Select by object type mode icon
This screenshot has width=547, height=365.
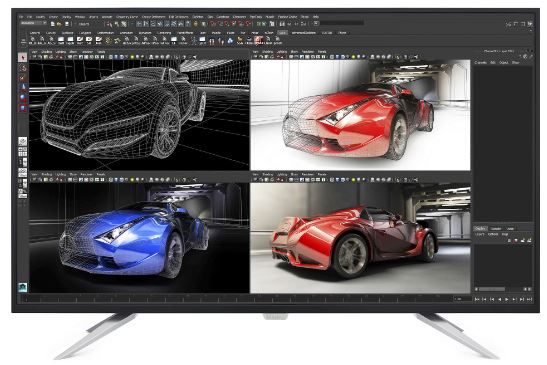tap(117, 24)
